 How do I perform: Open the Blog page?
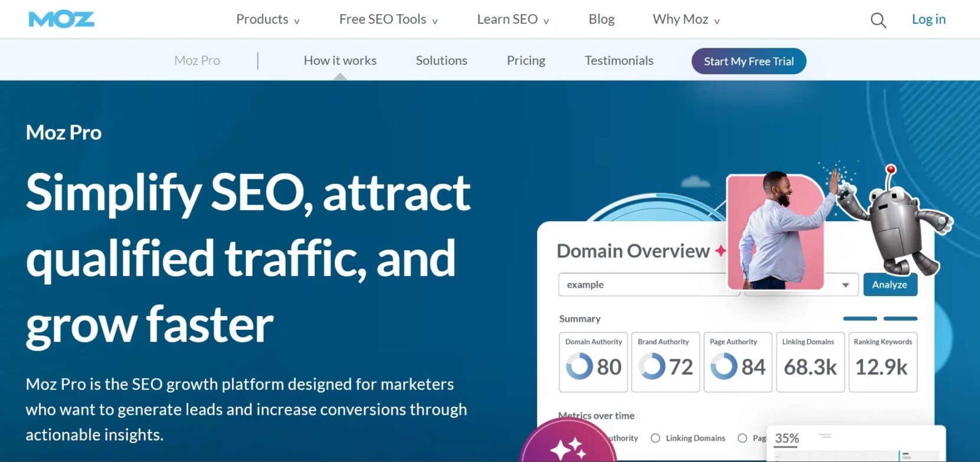(602, 19)
